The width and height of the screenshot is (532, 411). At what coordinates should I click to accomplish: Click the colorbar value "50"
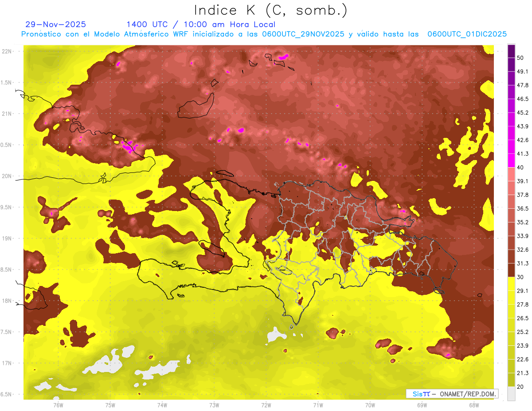tap(521, 58)
